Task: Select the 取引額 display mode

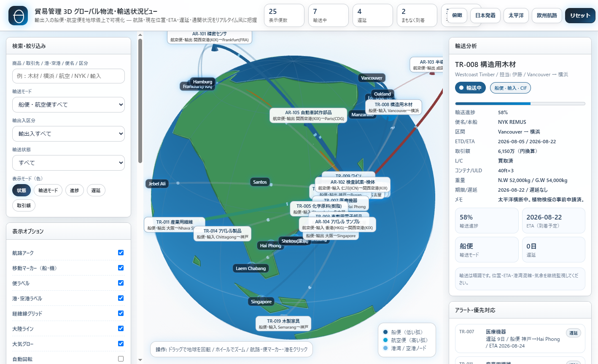Action: (x=24, y=206)
